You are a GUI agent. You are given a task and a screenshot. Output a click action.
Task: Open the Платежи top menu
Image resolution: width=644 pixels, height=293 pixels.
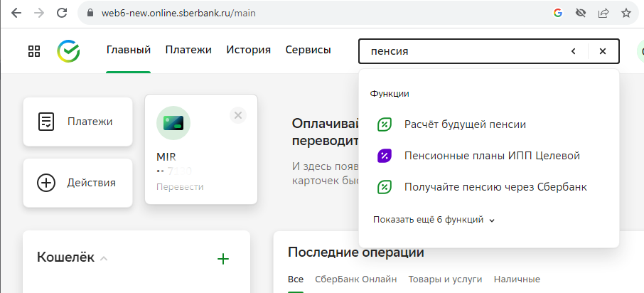tap(188, 50)
